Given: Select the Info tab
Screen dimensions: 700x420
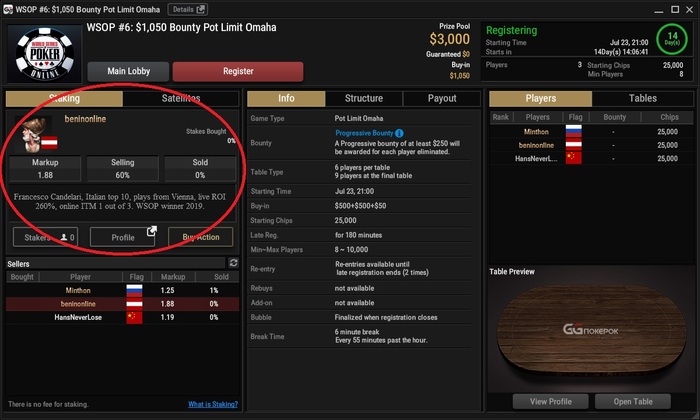Looking at the screenshot, I should (x=286, y=99).
